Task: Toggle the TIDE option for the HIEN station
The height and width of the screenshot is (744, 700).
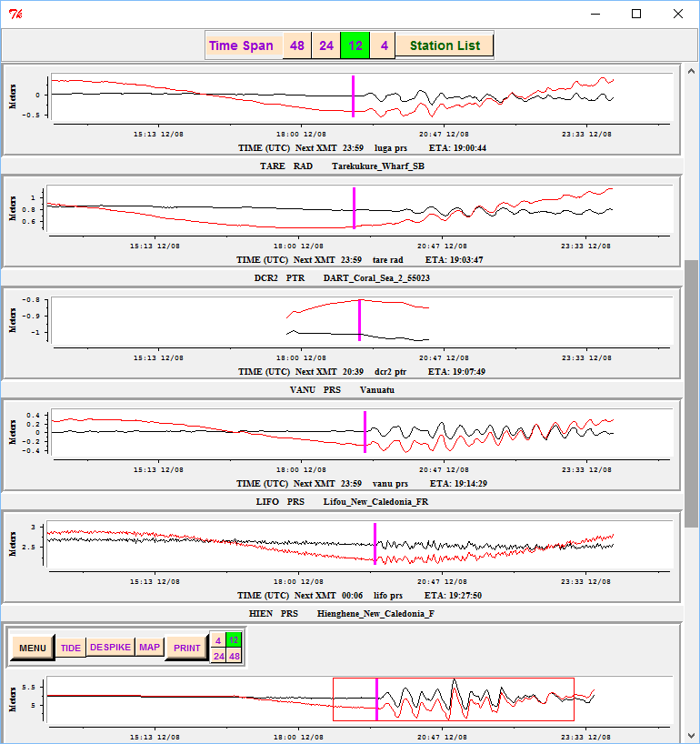Action: pos(71,648)
